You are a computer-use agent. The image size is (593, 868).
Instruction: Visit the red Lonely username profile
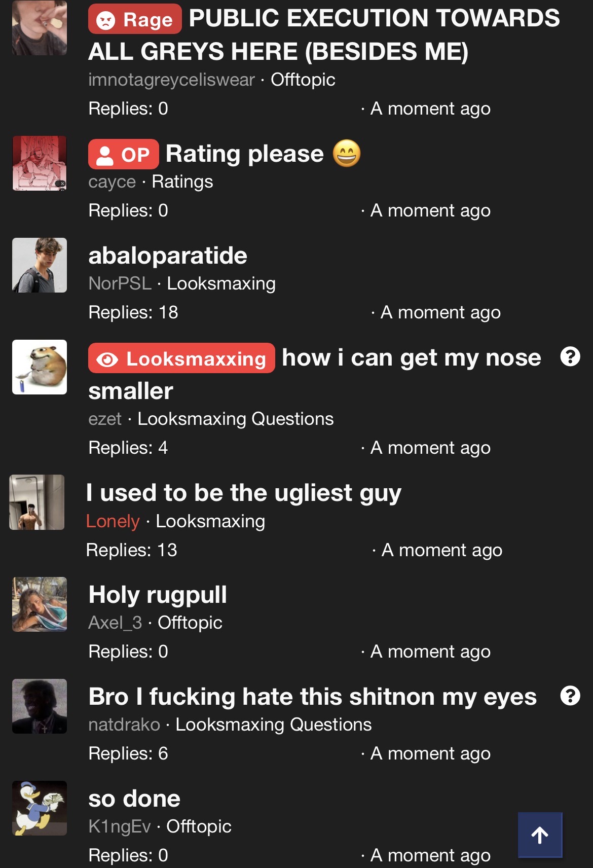[113, 521]
